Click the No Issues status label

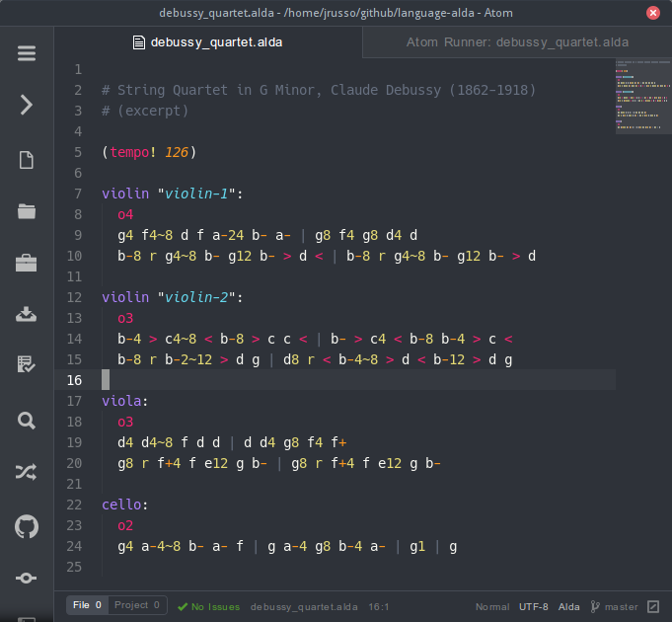[x=215, y=607]
